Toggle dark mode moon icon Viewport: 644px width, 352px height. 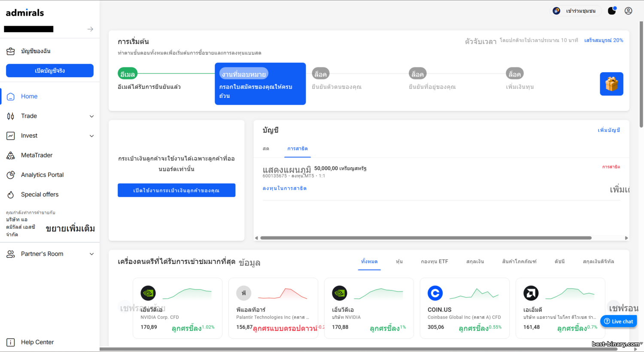click(612, 11)
